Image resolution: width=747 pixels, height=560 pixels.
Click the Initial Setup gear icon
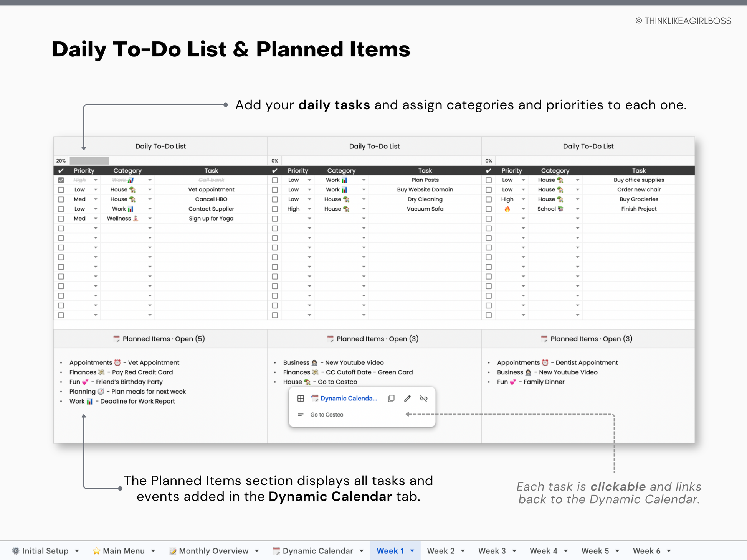[x=16, y=551]
